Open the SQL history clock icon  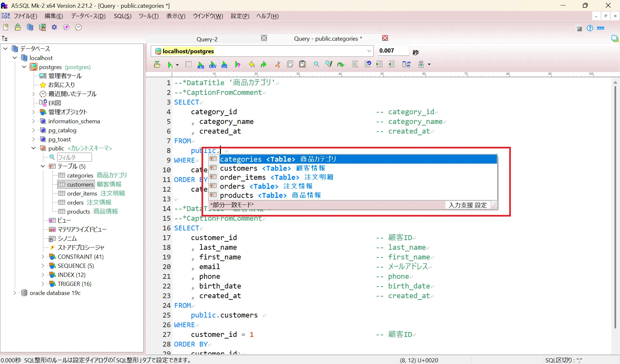(x=78, y=27)
